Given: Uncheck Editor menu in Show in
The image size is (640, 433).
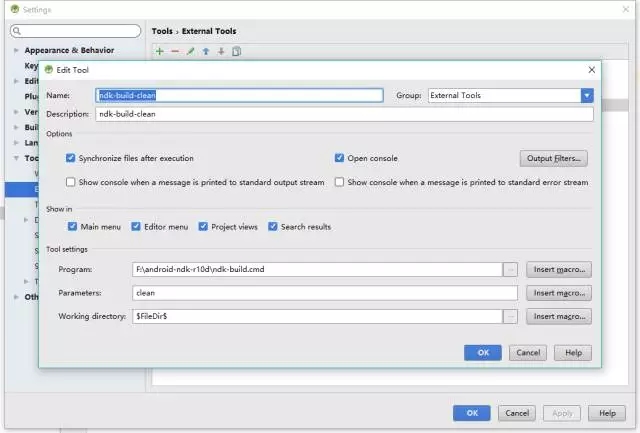Looking at the screenshot, I should [x=136, y=226].
